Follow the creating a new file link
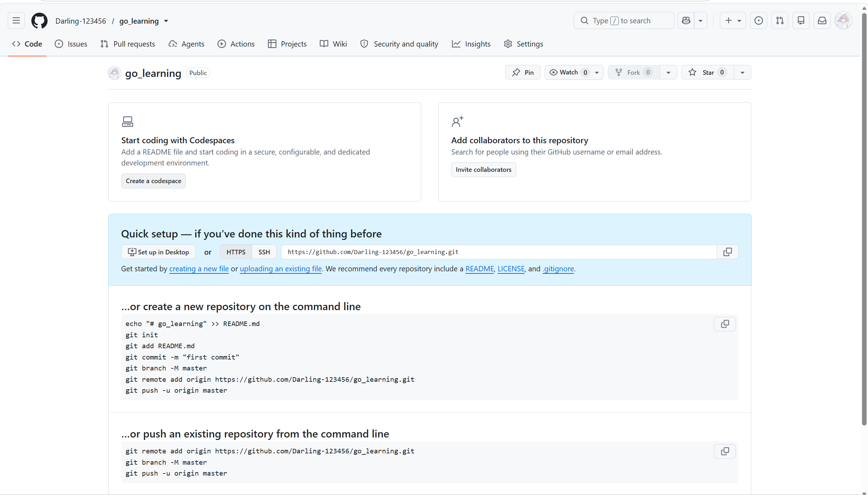868x495 pixels. click(199, 269)
